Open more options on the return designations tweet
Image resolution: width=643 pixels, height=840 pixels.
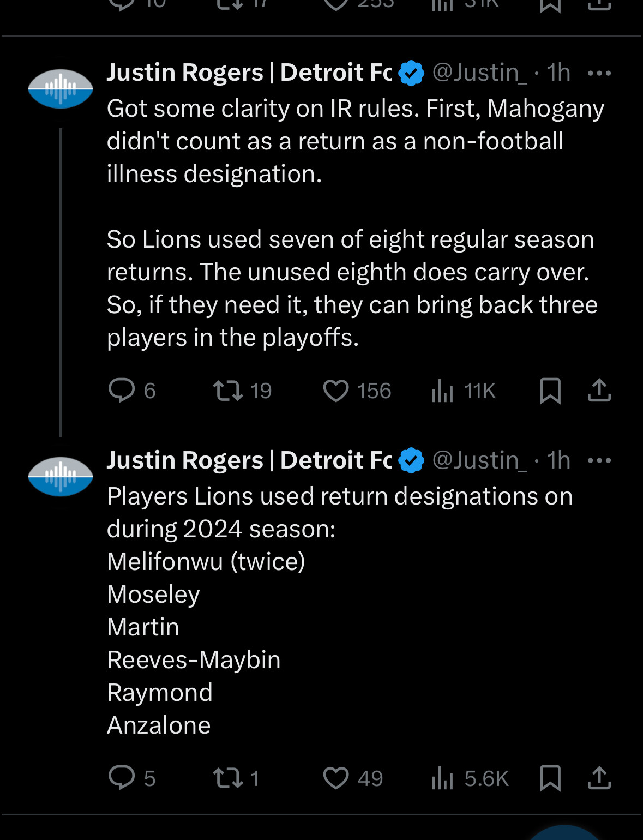599,460
